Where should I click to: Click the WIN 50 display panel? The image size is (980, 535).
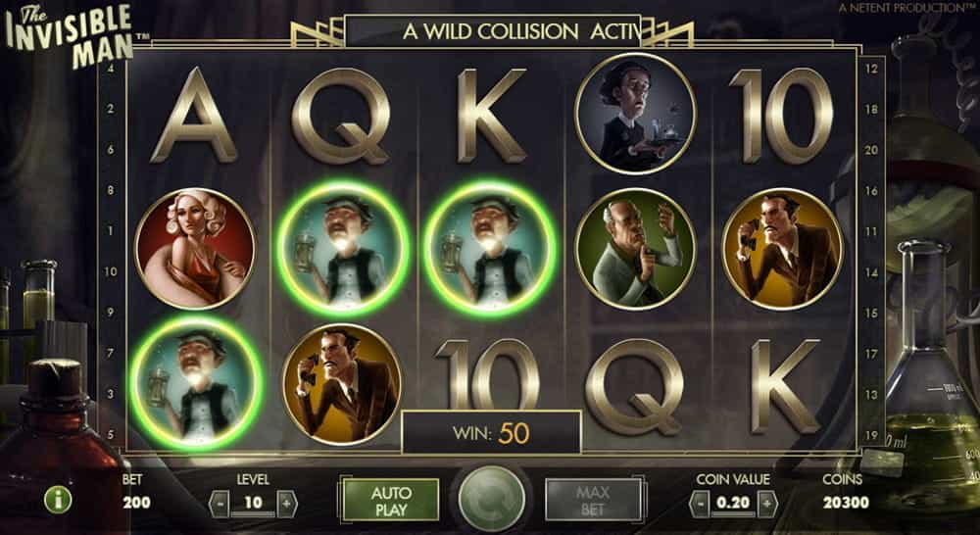click(491, 432)
